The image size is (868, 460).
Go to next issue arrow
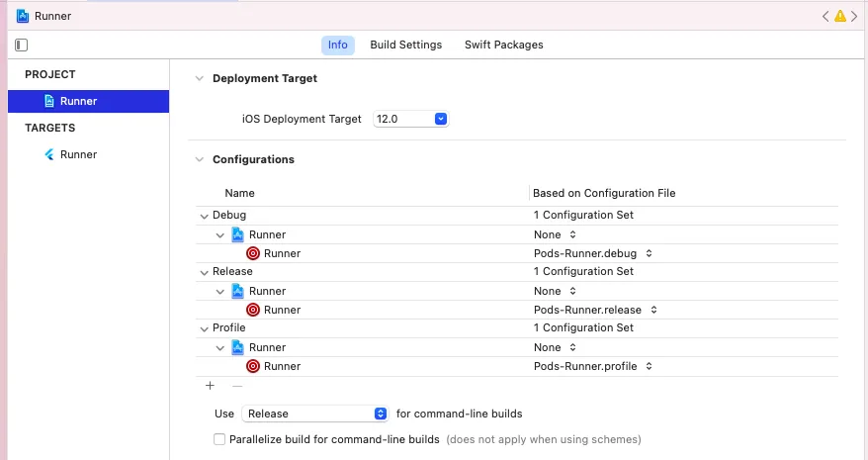point(854,16)
